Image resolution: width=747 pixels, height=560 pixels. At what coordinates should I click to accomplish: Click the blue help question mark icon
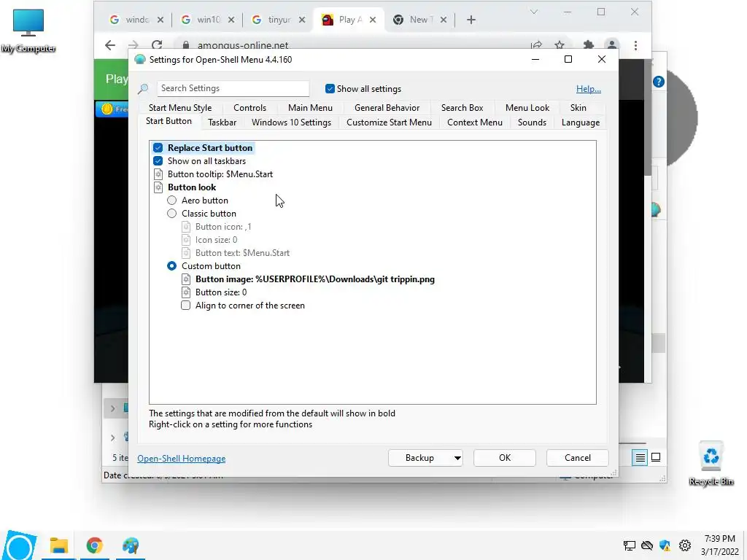(x=659, y=82)
